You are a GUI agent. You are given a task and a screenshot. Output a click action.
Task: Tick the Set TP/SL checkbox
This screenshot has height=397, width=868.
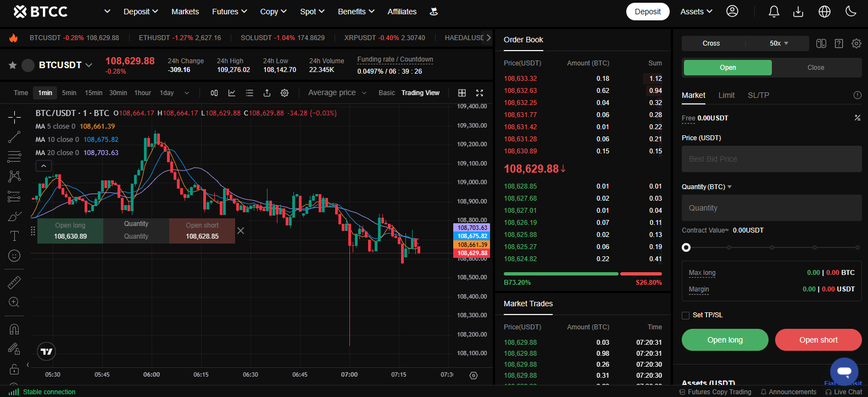coord(686,315)
